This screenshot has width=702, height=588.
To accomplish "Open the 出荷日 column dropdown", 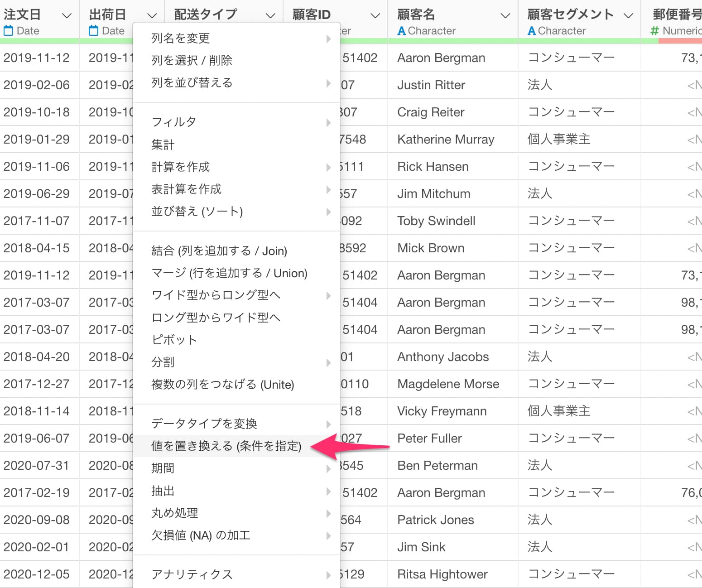I will [152, 16].
